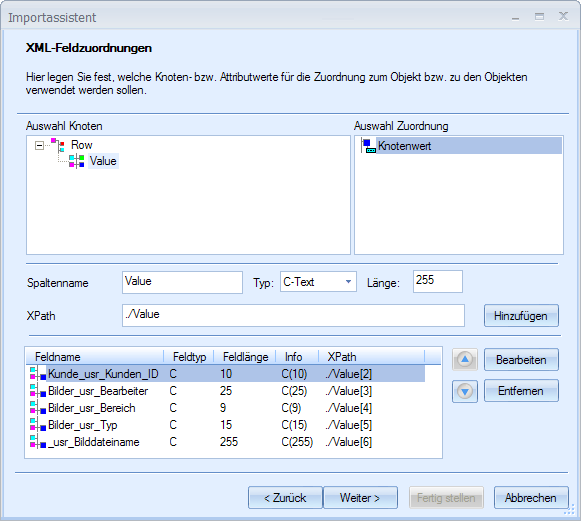Click the Knotenwert assignment icon
This screenshot has width=581, height=521.
[368, 146]
